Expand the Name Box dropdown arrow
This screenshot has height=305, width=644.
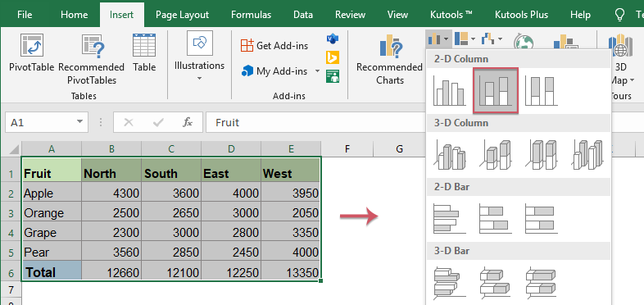point(79,122)
